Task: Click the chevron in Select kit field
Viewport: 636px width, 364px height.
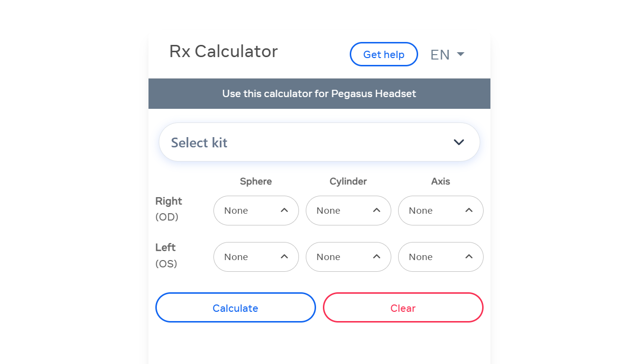Action: click(459, 142)
